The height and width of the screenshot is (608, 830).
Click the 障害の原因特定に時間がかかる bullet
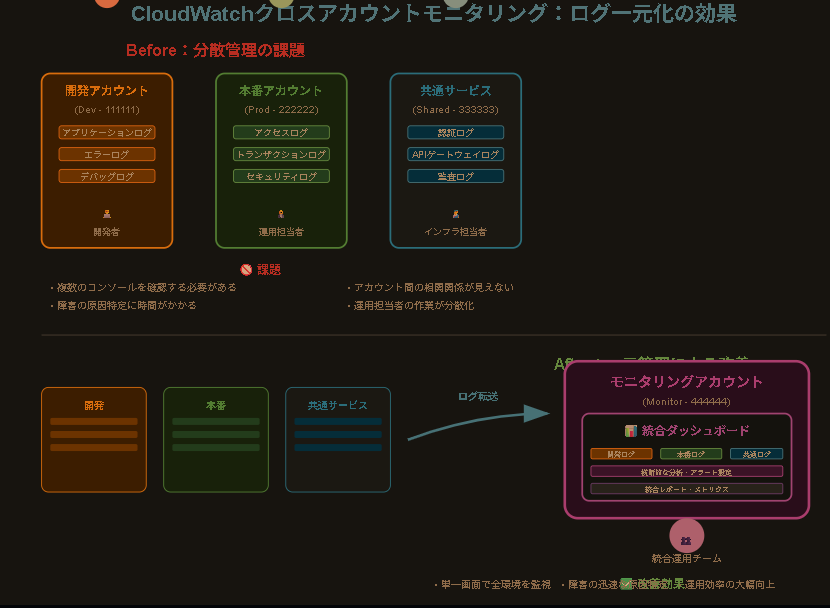pyautogui.click(x=123, y=305)
